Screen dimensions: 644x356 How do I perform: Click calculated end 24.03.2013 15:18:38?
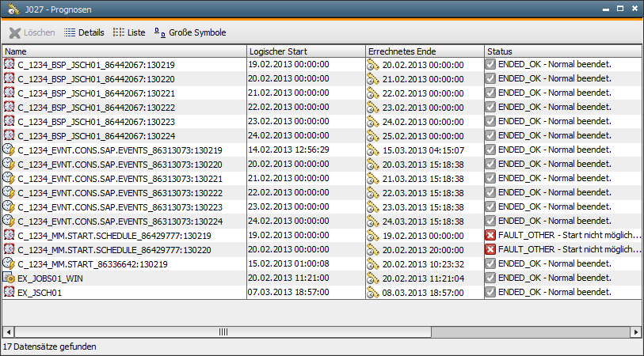423,222
